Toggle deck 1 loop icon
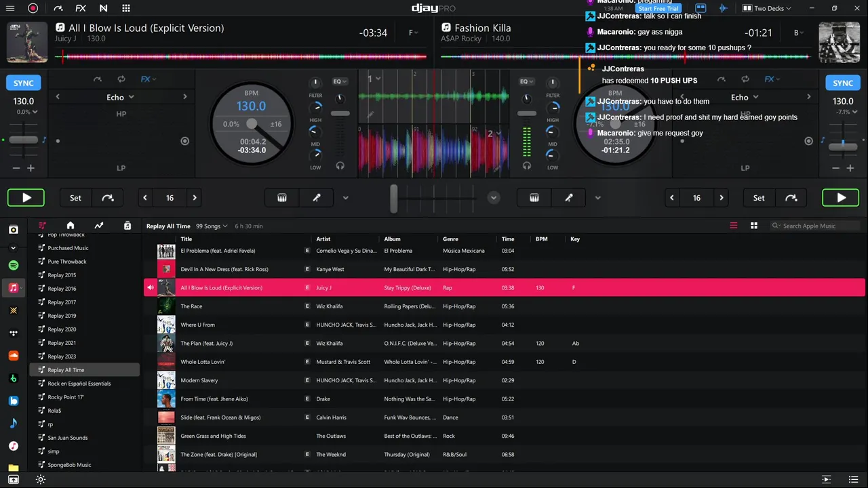Image resolution: width=868 pixels, height=488 pixels. [x=121, y=79]
